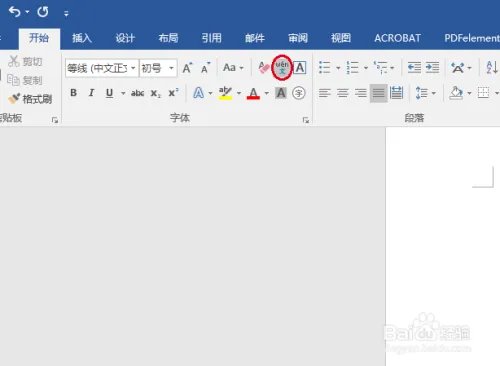Click the enclosed characters (circled 字) icon
This screenshot has width=500, height=366.
[x=299, y=93]
